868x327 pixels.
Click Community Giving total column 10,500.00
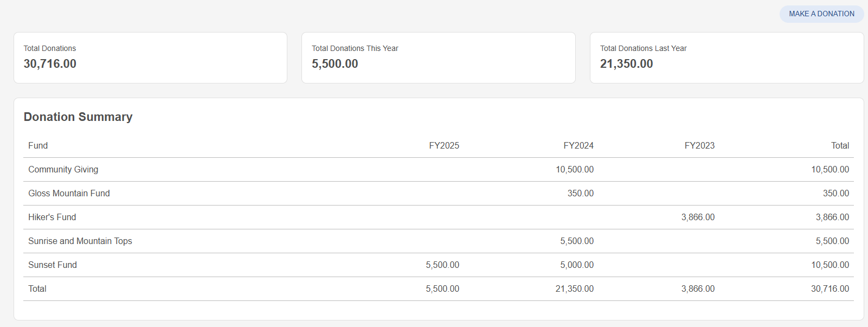[x=830, y=170]
